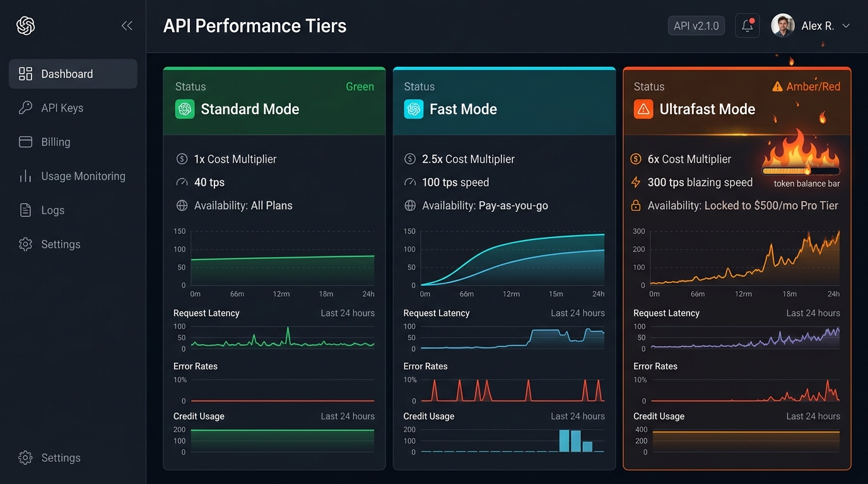
Task: Click the OpenAI logo in sidebar
Action: [x=25, y=26]
